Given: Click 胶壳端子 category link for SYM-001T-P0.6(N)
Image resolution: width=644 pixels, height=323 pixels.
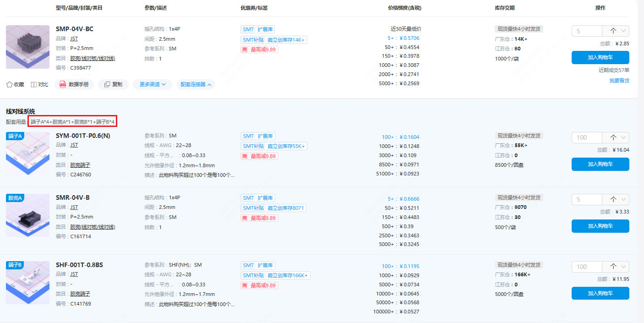Looking at the screenshot, I should click(80, 165).
